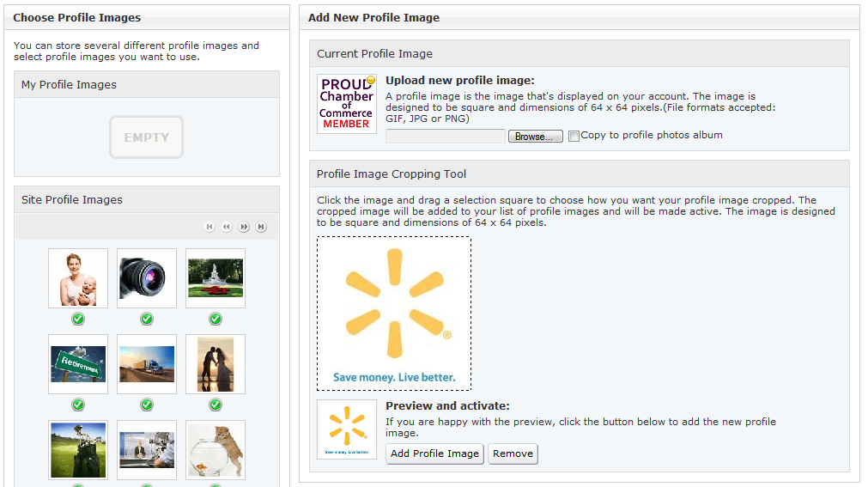This screenshot has width=868, height=487.
Task: Click the Walmart logo in cropping tool
Action: click(x=394, y=314)
